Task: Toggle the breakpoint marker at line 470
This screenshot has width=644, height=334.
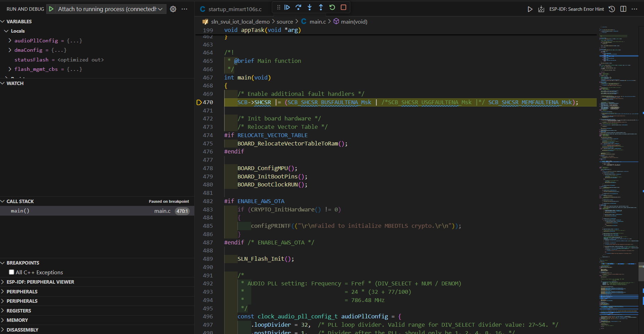Action: tap(199, 102)
